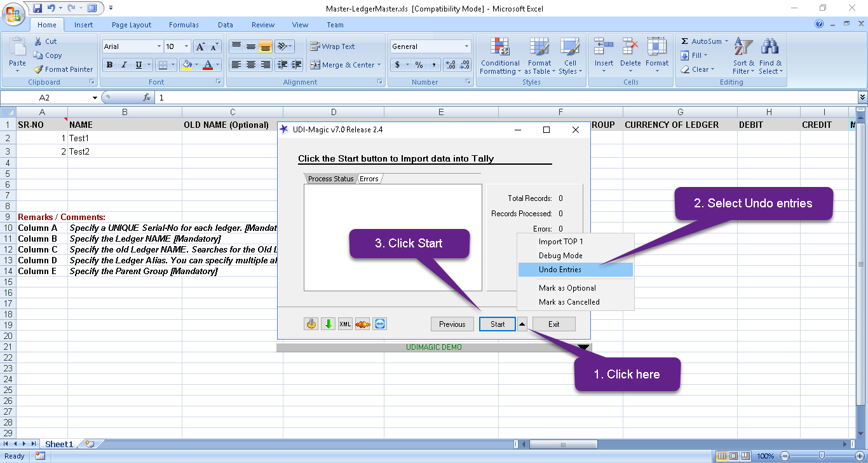Toggle Italic formatting
Viewport: 868px width, 463px height.
124,65
